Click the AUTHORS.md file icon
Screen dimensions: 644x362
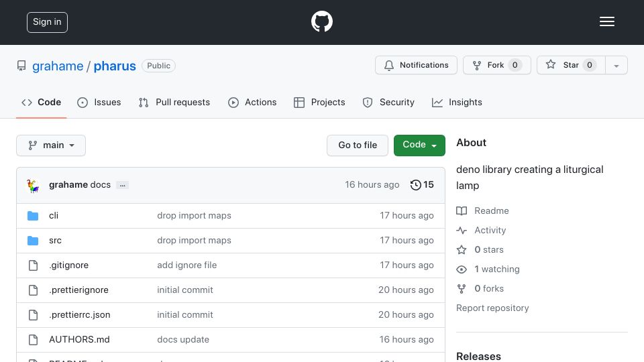[34, 340]
